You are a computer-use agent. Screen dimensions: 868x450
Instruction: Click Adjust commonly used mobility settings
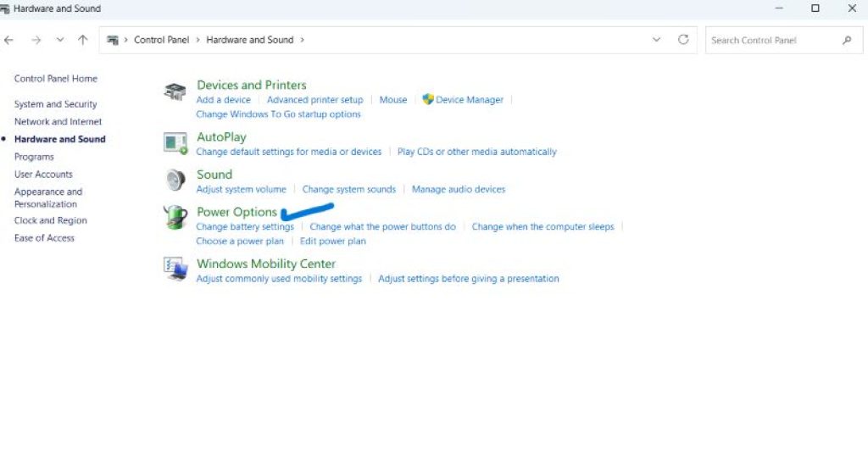(279, 279)
